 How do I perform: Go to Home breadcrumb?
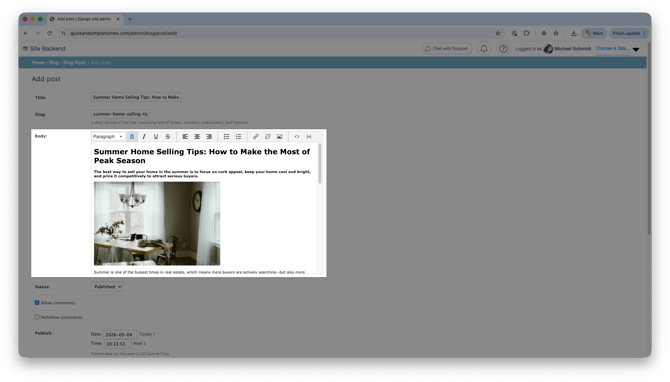tap(38, 62)
